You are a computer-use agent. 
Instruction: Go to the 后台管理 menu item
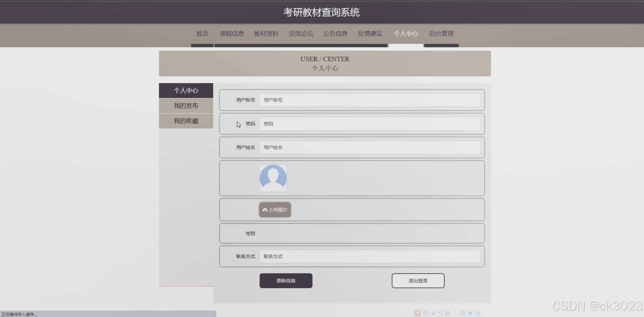(441, 34)
